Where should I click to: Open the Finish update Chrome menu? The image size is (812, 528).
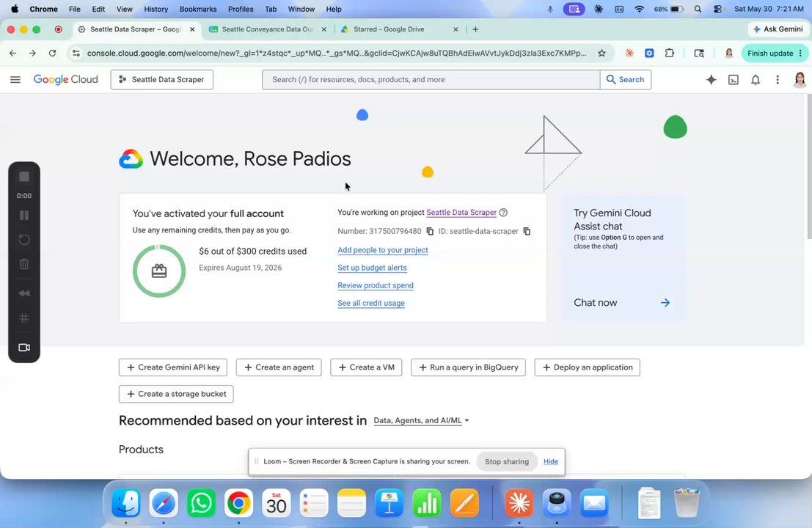click(774, 54)
